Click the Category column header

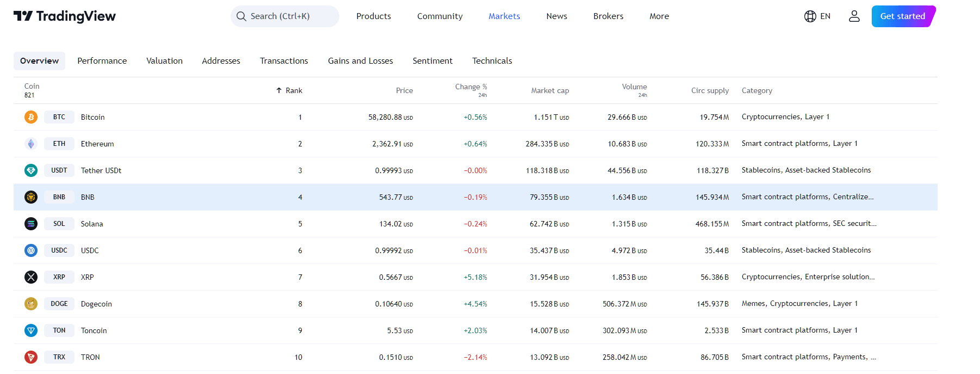[757, 90]
